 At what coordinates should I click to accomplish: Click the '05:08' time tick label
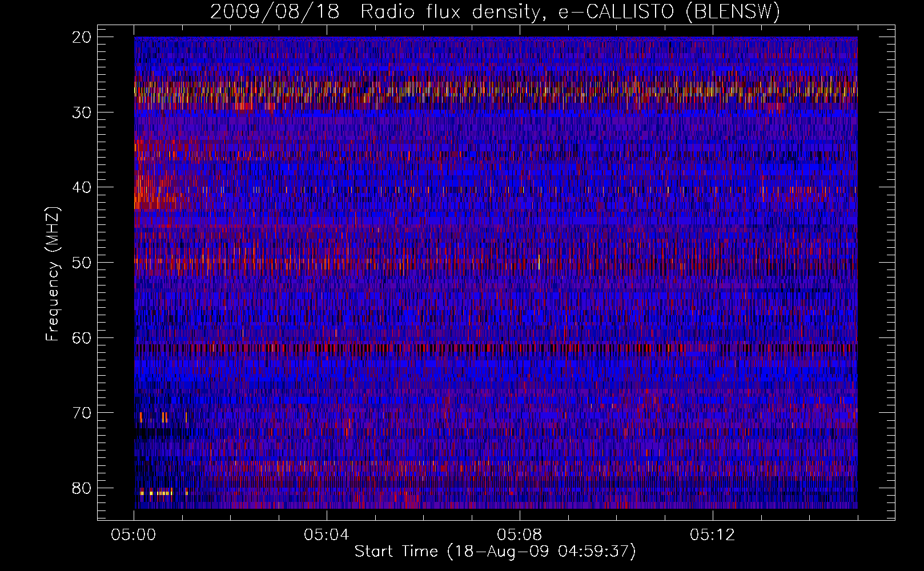(x=520, y=535)
